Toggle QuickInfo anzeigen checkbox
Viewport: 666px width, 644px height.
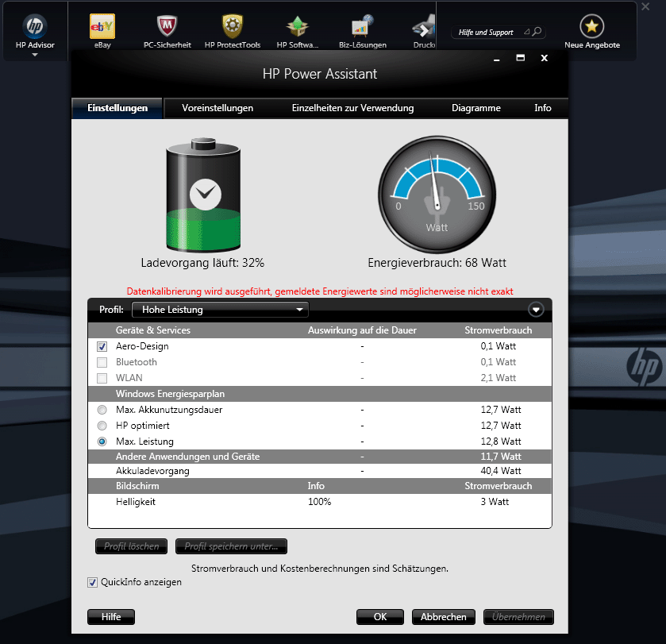click(x=92, y=582)
